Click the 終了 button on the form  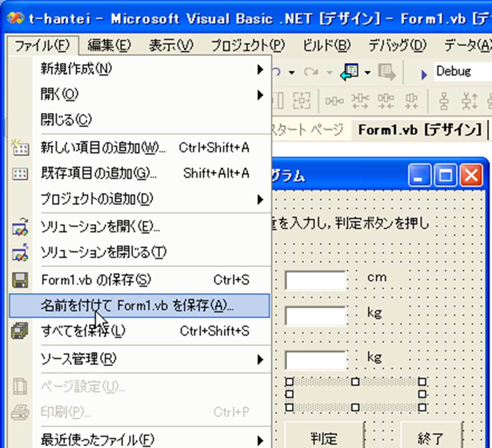pyautogui.click(x=431, y=437)
